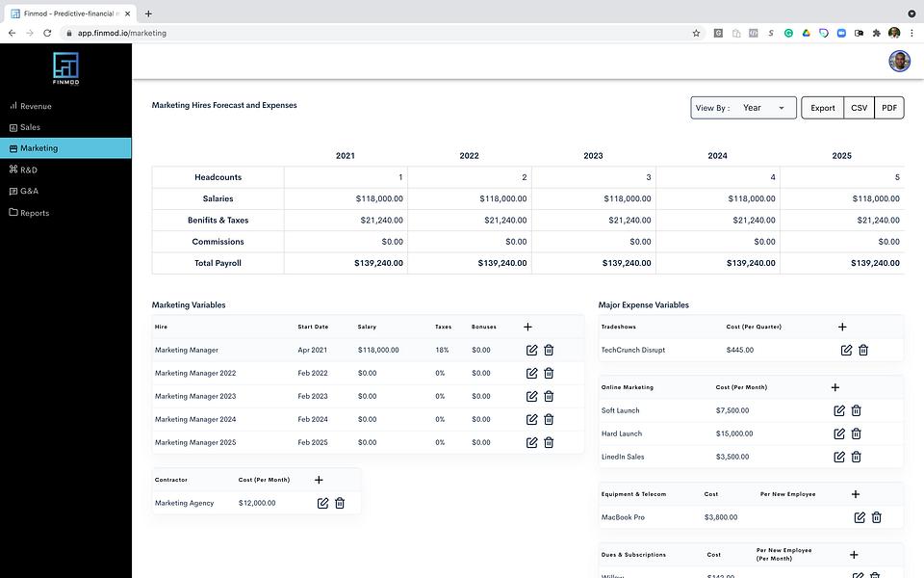Add a new Online Marketing expense
Screen dimensions: 924x578
(x=835, y=387)
